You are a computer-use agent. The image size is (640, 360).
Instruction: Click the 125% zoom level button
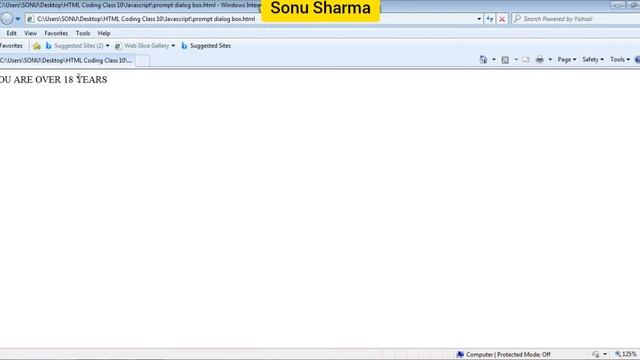click(629, 354)
